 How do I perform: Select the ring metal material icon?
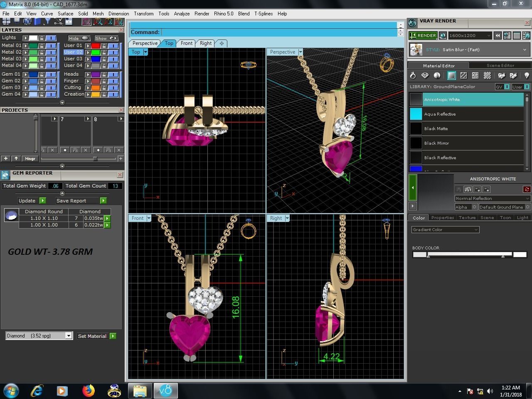pyautogui.click(x=413, y=75)
